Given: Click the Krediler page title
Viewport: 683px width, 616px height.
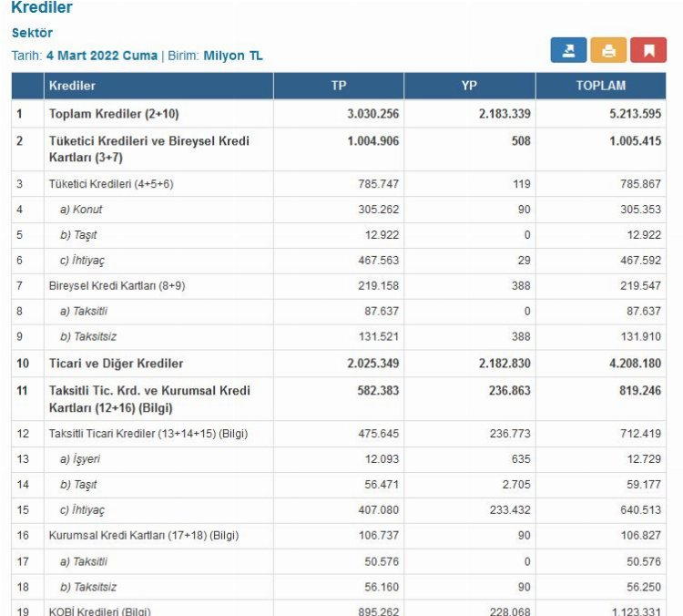Looking at the screenshot, I should pyautogui.click(x=42, y=8).
